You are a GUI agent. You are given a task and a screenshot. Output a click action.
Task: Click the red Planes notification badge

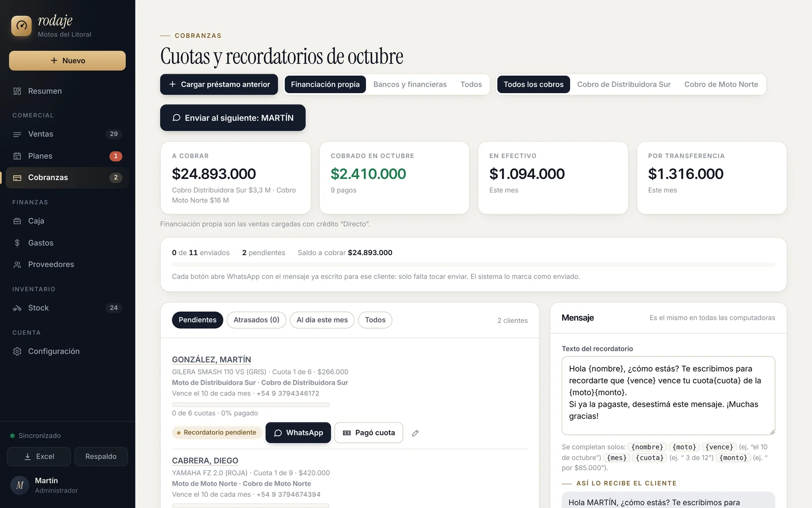115,156
